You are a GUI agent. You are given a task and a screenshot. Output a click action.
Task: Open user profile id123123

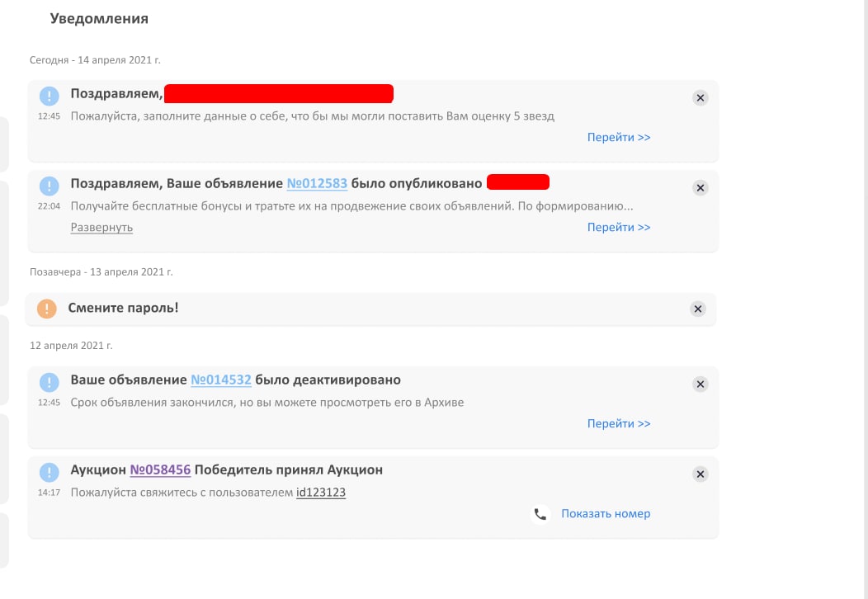coord(321,493)
